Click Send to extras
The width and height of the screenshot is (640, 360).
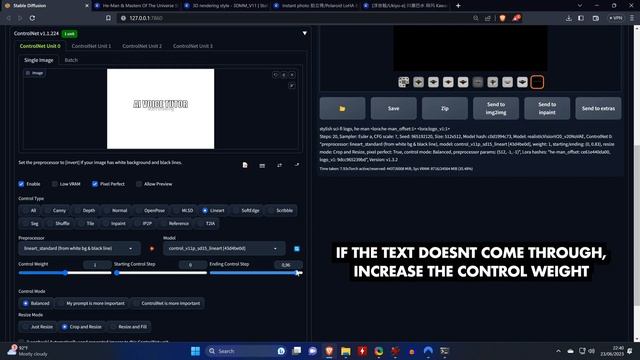coord(598,109)
